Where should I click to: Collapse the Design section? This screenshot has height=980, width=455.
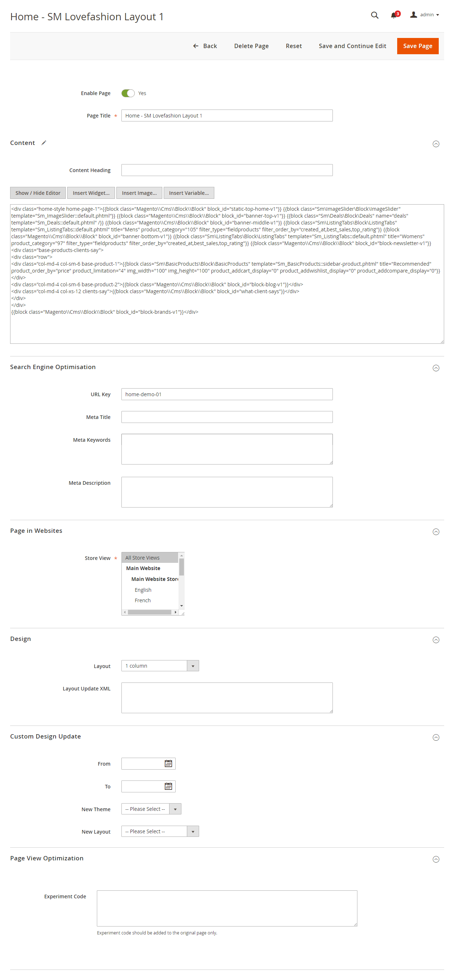coord(436,640)
